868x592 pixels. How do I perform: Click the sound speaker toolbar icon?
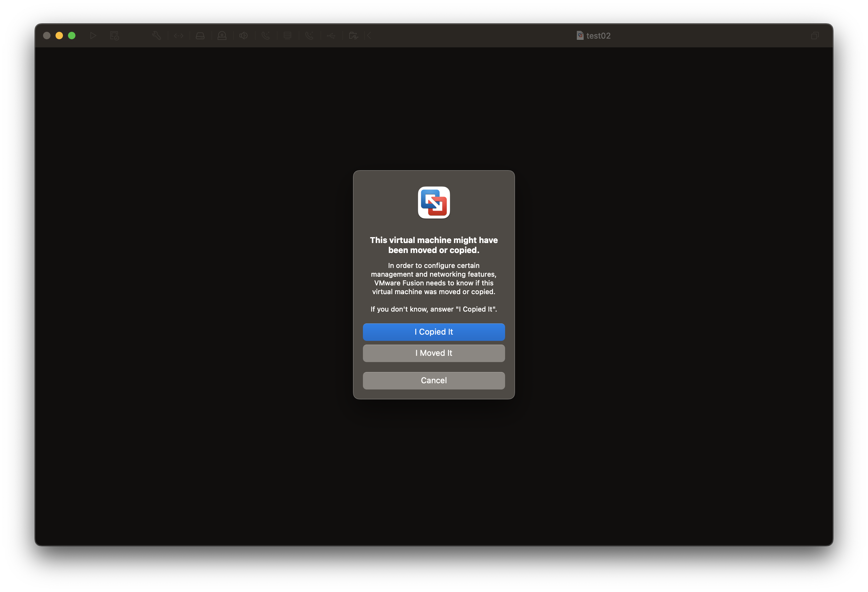point(244,36)
